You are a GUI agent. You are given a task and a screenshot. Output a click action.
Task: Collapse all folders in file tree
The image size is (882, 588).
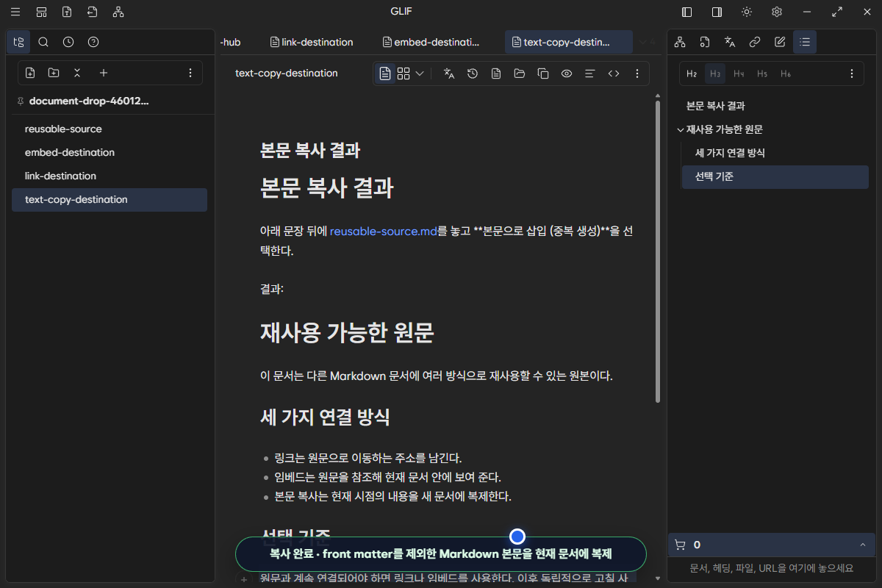pyautogui.click(x=77, y=73)
